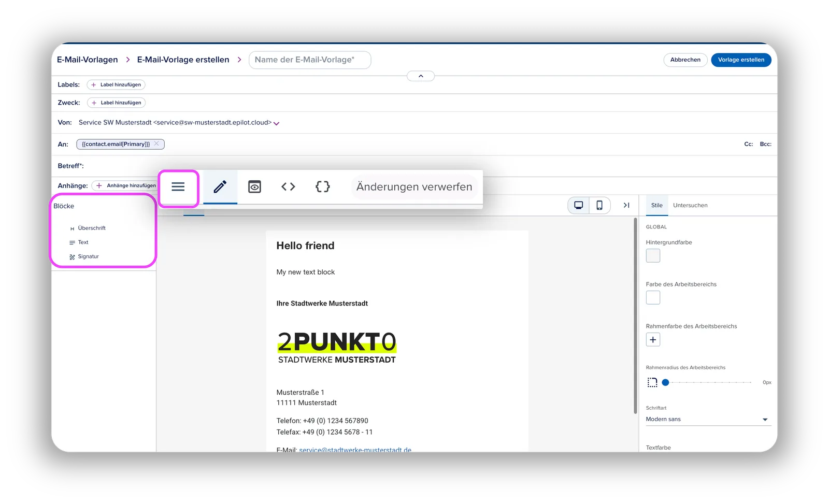The height and width of the screenshot is (504, 829).
Task: Click the Telefax number line
Action: point(324,432)
